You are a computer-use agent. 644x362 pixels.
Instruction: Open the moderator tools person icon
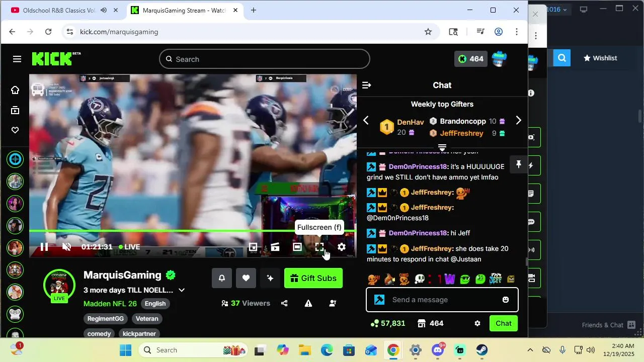(x=333, y=303)
